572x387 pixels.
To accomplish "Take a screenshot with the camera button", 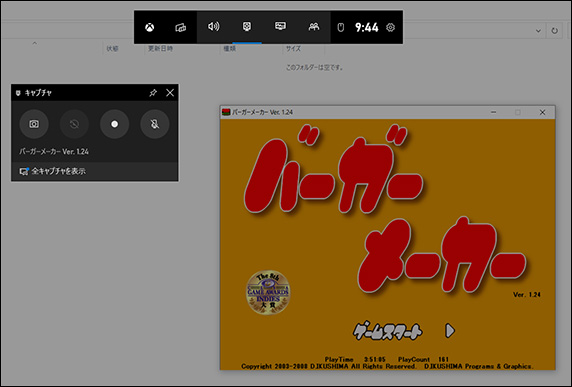I will pos(34,124).
